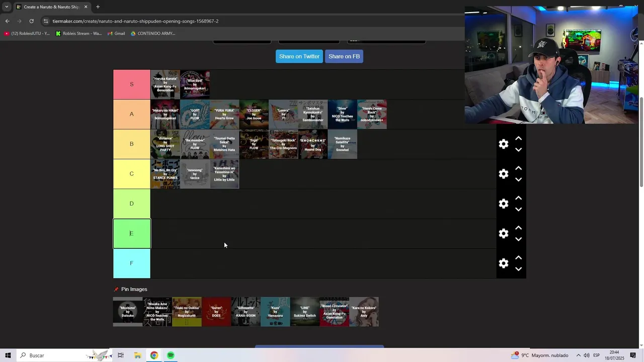Screen dimensions: 644x362
Task: Open settings gear for tier B row
Action: (x=504, y=144)
